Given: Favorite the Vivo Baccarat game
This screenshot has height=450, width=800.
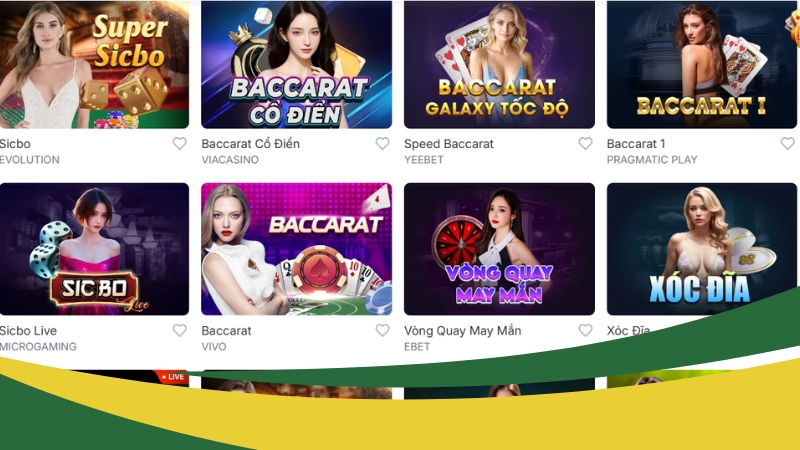Looking at the screenshot, I should click(x=382, y=331).
